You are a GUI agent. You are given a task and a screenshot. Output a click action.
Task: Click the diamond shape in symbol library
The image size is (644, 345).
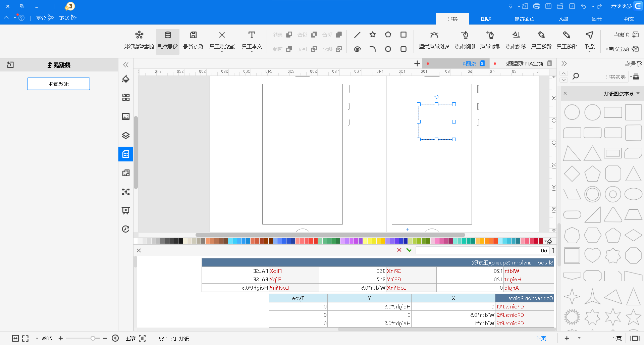572,174
